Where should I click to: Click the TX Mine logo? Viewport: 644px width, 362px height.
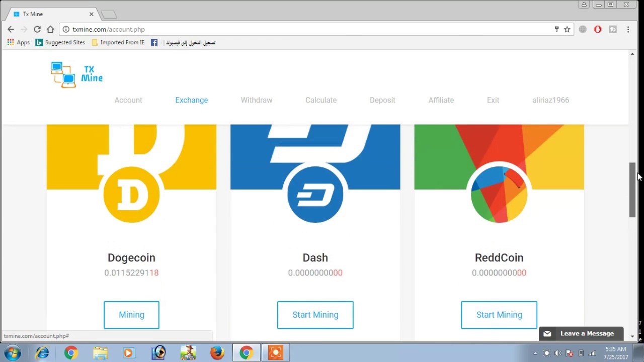[x=76, y=74]
